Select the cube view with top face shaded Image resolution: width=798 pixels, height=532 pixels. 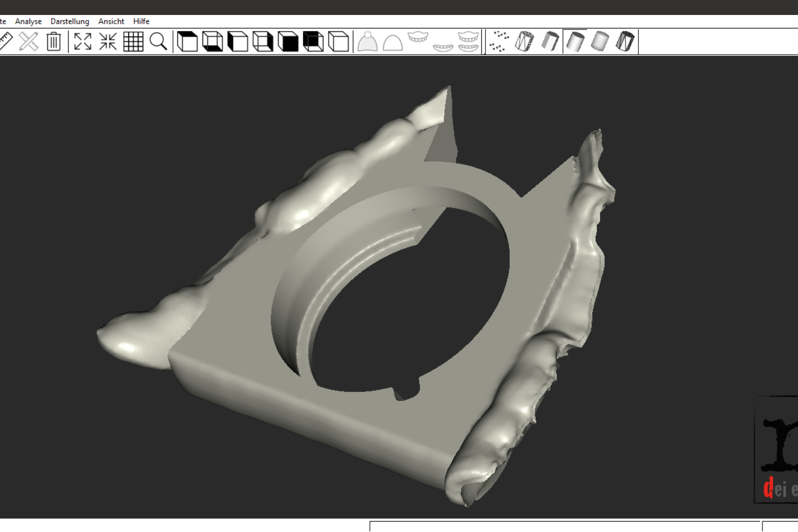tap(187, 41)
